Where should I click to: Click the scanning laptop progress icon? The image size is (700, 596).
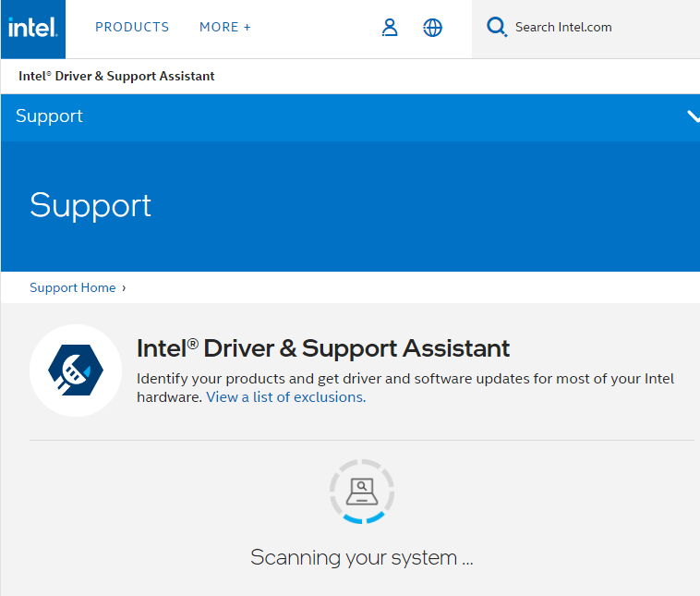coord(362,492)
